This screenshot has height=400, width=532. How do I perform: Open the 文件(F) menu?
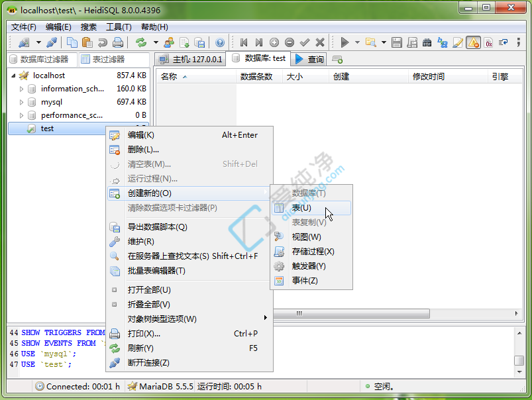24,27
